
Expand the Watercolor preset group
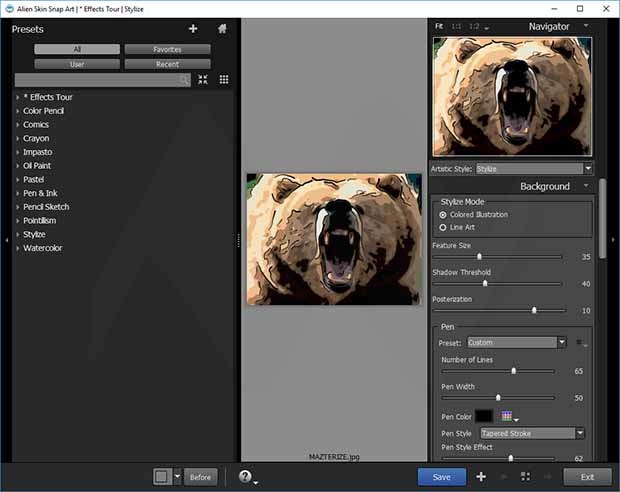click(17, 248)
